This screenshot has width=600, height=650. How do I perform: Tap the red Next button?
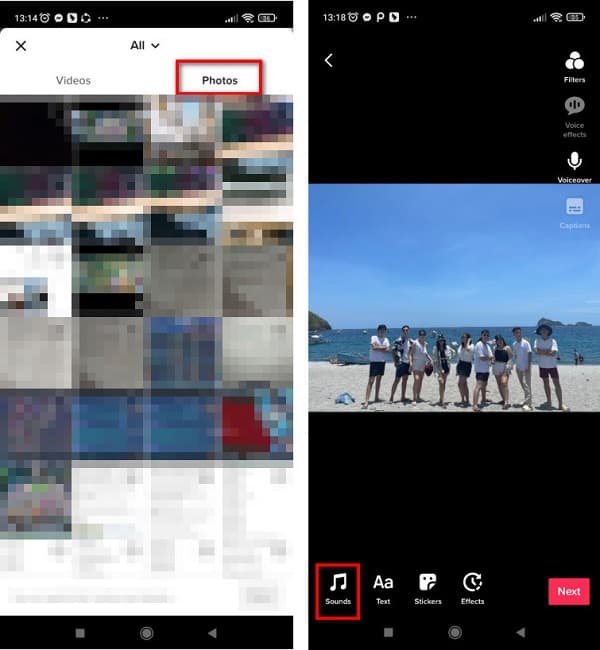[569, 591]
